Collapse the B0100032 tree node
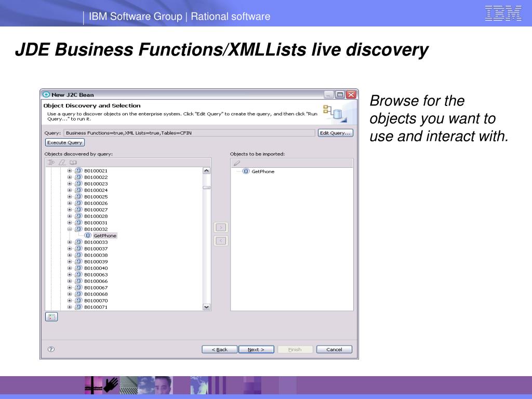532x399 pixels. (70, 229)
